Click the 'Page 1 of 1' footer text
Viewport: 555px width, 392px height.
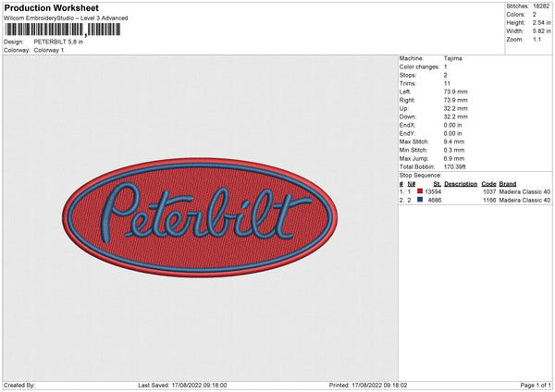[536, 386]
